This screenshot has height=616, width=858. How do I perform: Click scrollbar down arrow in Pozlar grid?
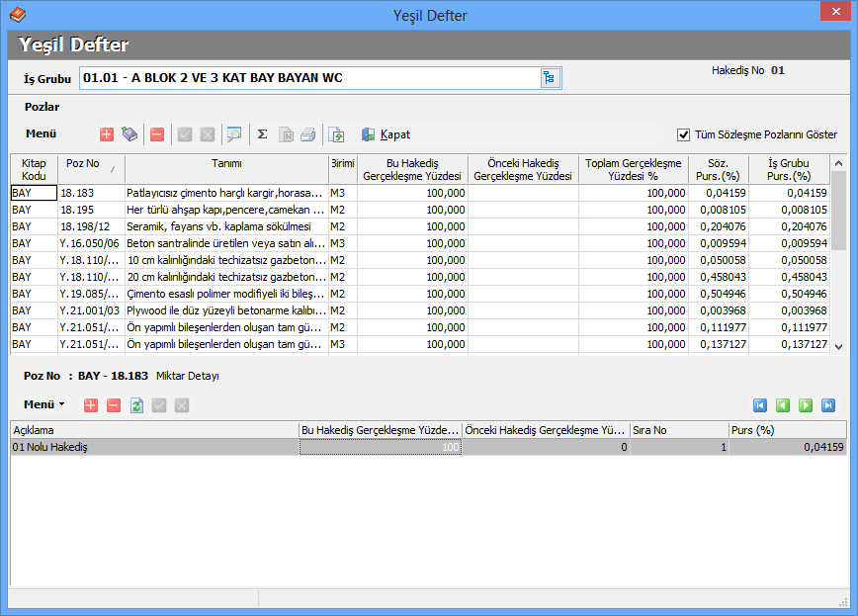coord(838,346)
